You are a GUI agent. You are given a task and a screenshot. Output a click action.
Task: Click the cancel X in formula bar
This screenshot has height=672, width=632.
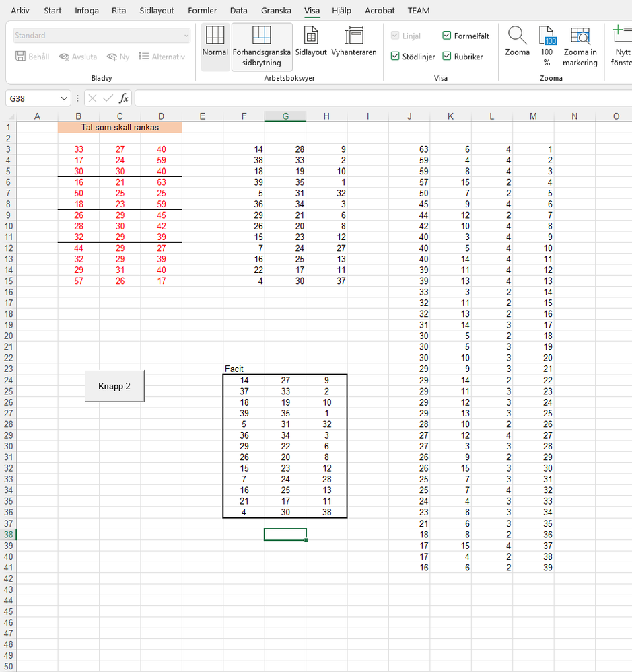click(92, 98)
